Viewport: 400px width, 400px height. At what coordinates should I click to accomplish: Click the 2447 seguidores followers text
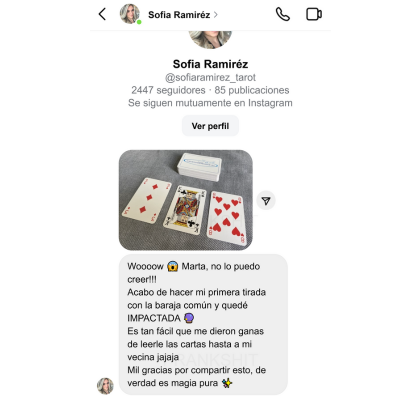(168, 90)
